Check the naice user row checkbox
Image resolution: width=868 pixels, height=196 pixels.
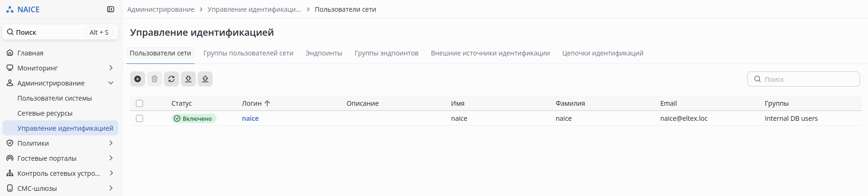point(139,118)
